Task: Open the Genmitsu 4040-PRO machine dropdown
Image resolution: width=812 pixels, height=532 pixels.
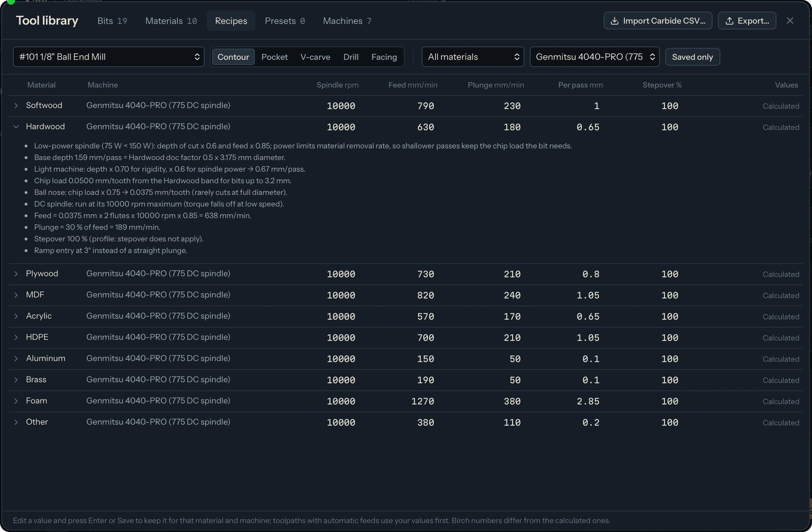Action: (x=594, y=57)
